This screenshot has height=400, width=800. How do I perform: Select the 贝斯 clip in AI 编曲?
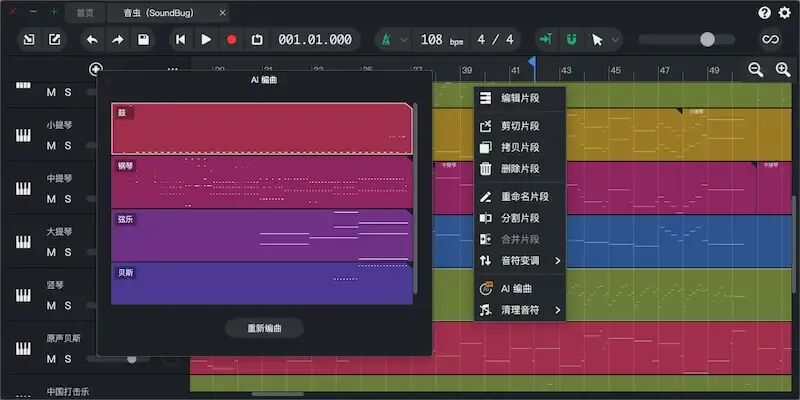[x=262, y=283]
